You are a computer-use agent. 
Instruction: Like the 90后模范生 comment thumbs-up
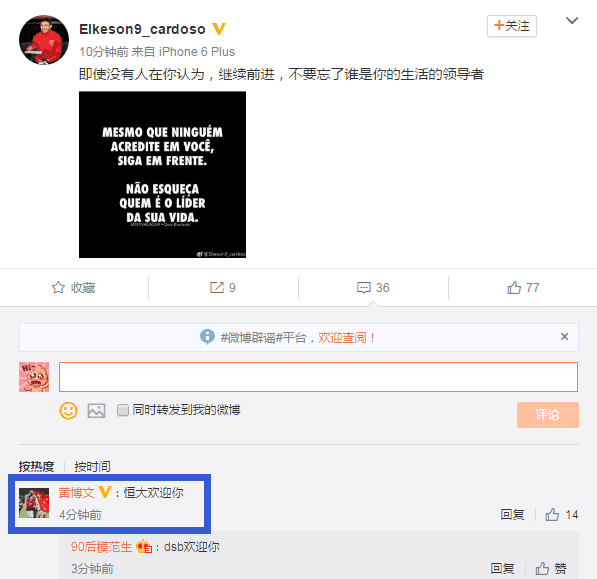coord(542,569)
